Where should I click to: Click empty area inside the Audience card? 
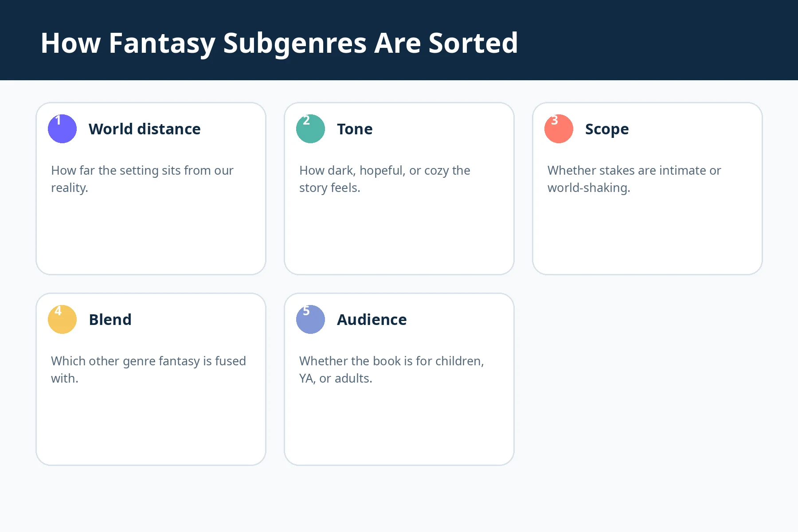coord(399,426)
